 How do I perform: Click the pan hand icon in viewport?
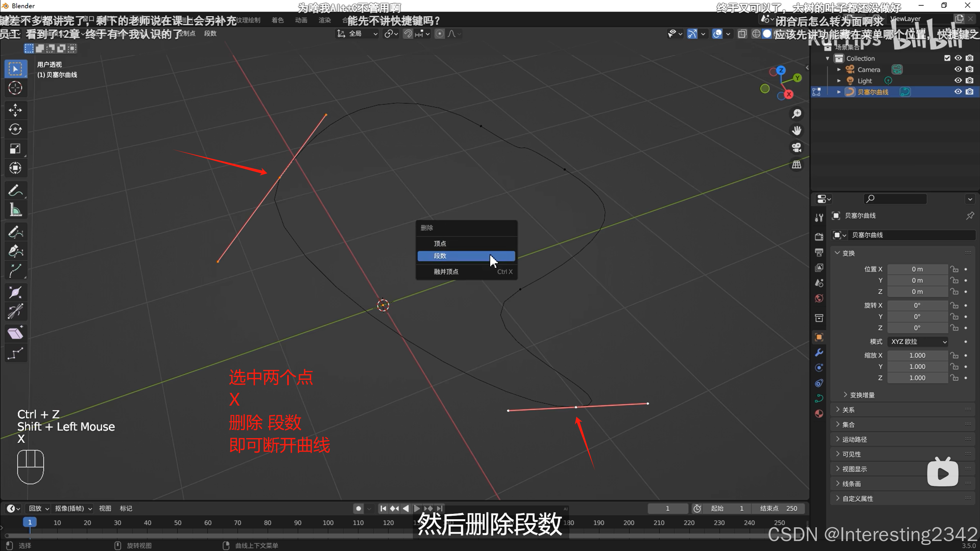[797, 130]
